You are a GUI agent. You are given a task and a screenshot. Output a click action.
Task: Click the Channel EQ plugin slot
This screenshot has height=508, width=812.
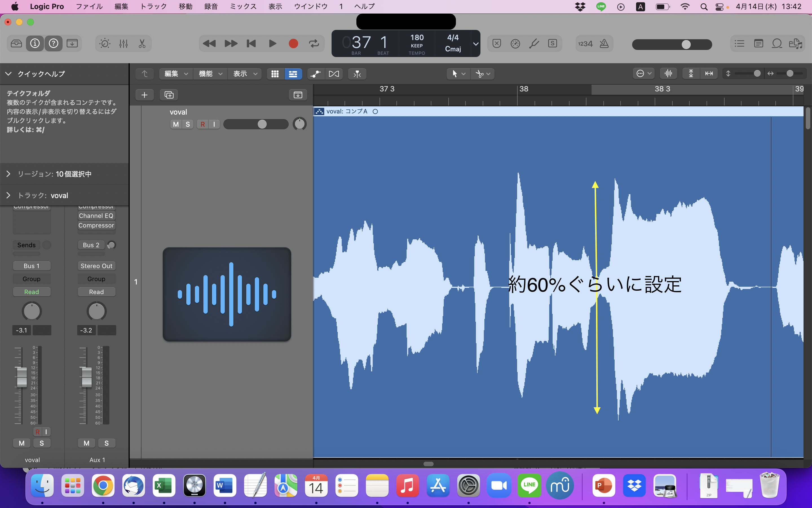pos(96,216)
